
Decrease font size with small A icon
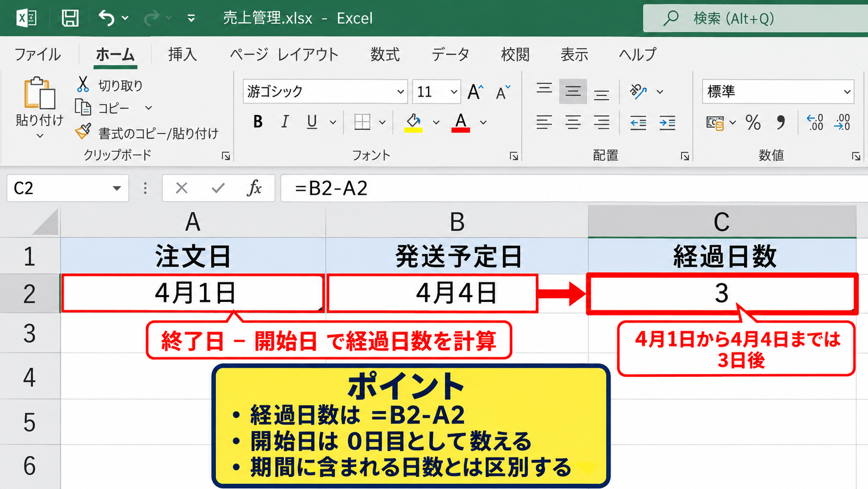click(503, 92)
